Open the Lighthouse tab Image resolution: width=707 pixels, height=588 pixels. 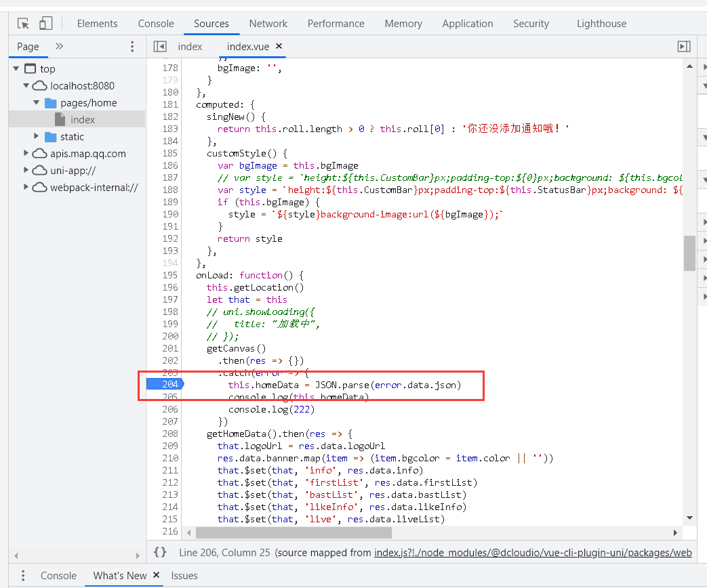(601, 24)
